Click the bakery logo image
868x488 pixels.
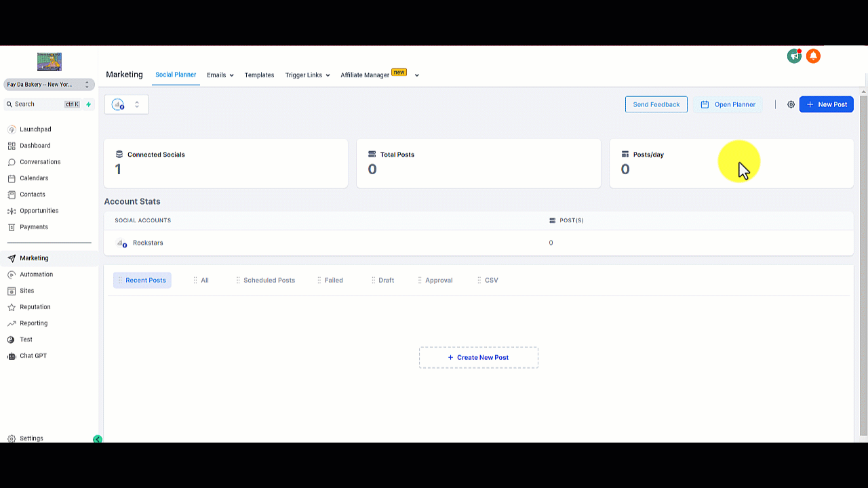[50, 62]
